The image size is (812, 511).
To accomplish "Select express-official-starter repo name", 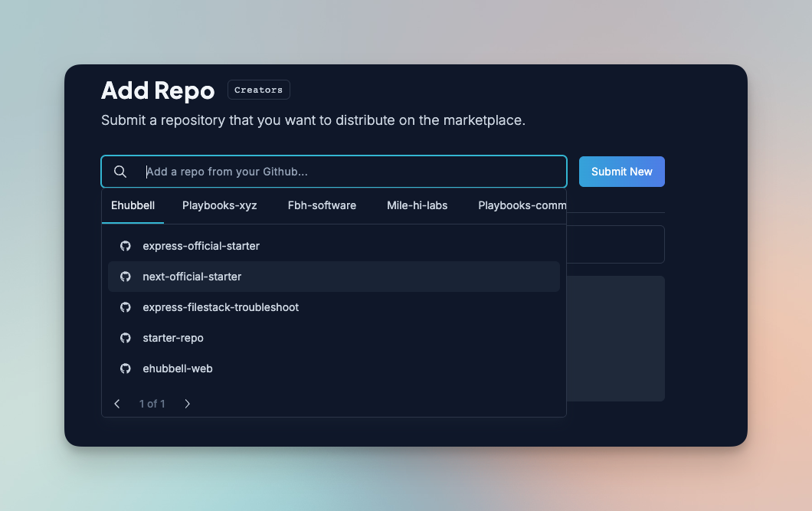I will (x=201, y=246).
